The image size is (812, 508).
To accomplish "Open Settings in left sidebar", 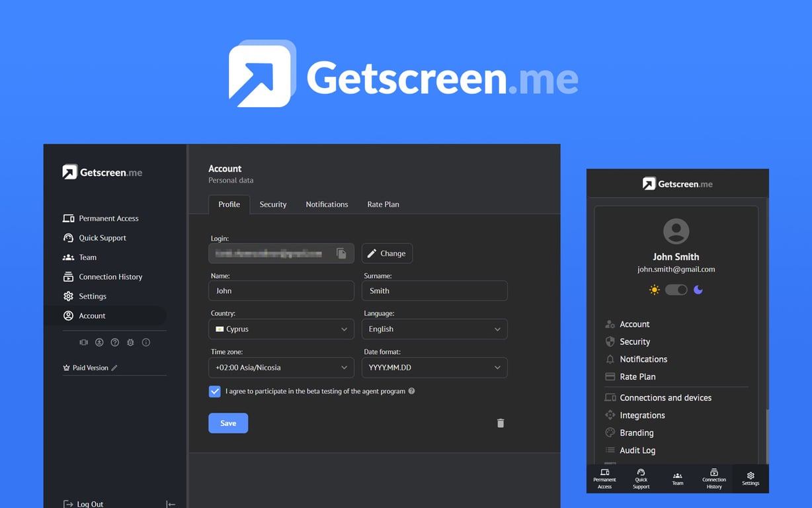I will [85, 296].
